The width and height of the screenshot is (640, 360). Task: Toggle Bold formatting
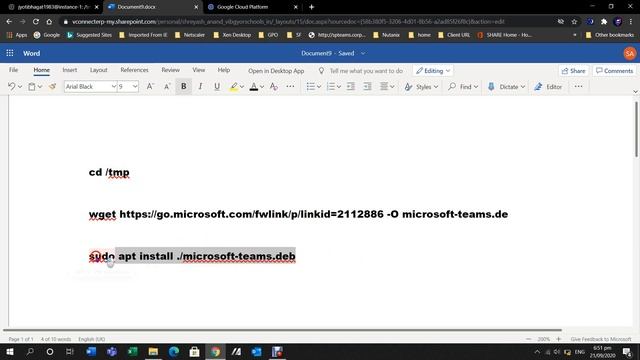[x=184, y=87]
